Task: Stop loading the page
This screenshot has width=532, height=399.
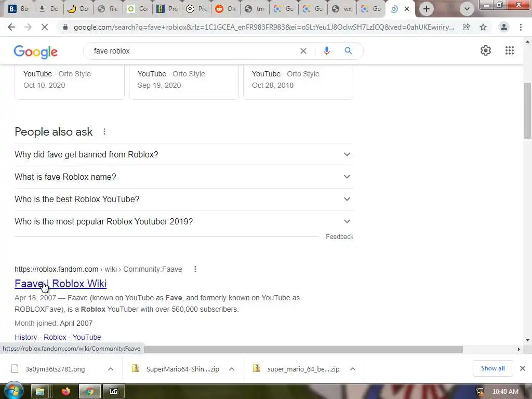Action: [45, 27]
